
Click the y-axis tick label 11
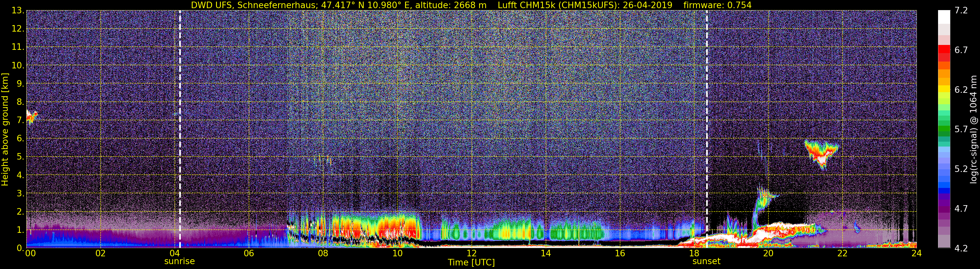point(18,47)
